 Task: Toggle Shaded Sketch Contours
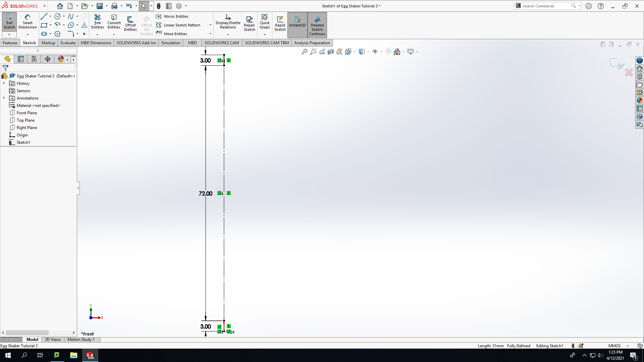point(317,25)
